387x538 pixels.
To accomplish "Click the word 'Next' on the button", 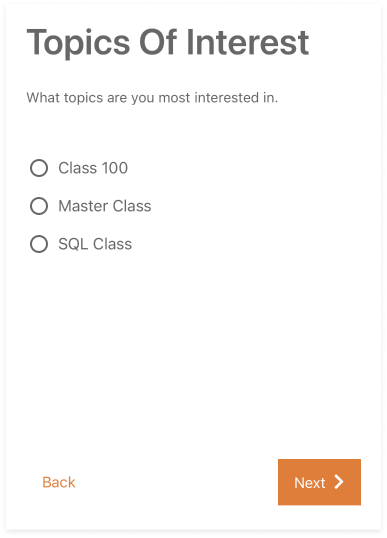I will tap(310, 483).
